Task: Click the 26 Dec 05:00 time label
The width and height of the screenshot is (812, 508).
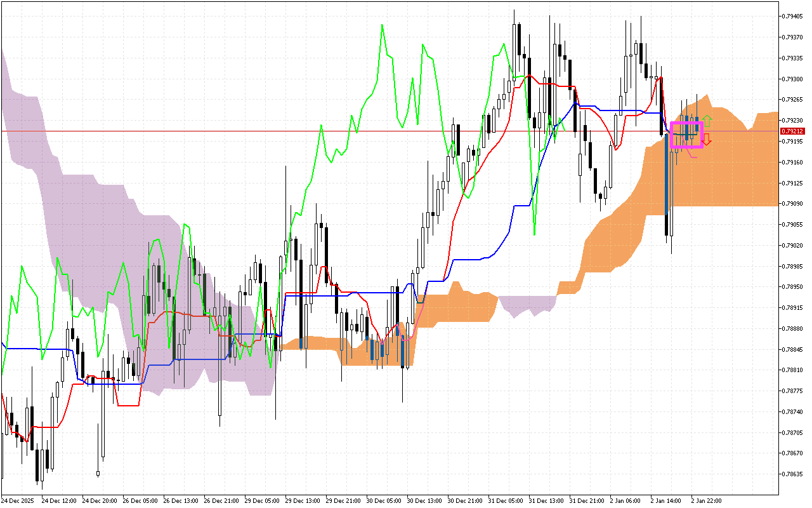Action: click(140, 500)
